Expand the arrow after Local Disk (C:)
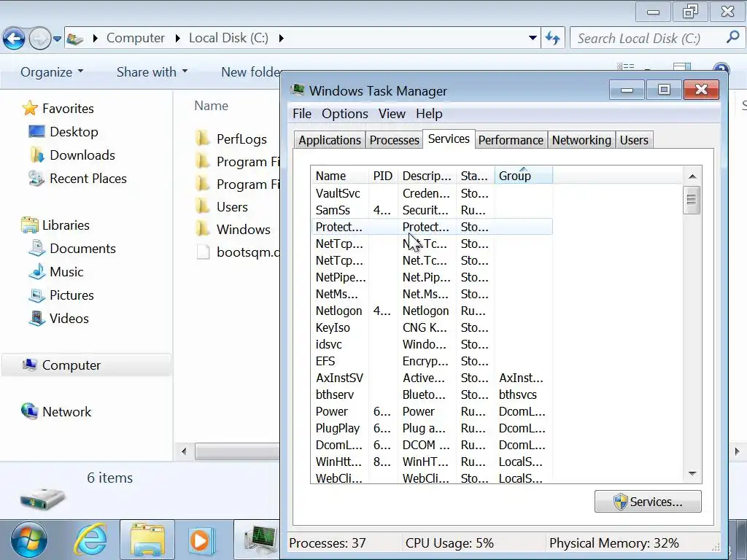The image size is (747, 560). (x=281, y=38)
